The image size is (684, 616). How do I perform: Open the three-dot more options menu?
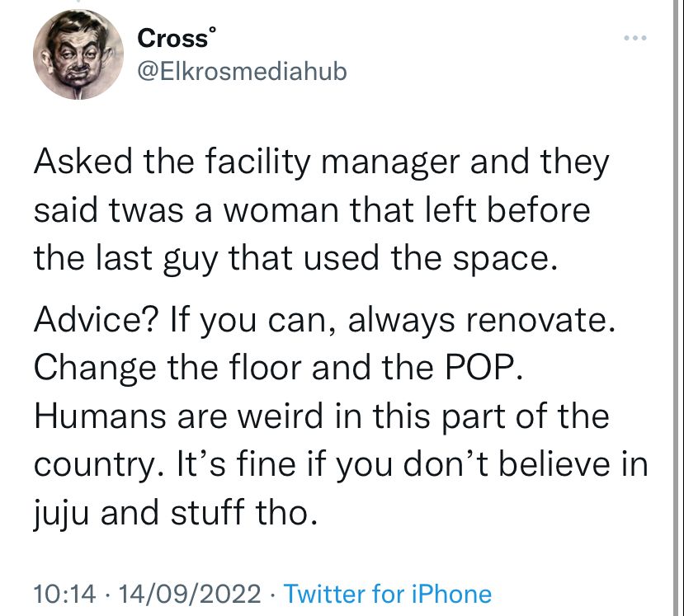click(634, 39)
